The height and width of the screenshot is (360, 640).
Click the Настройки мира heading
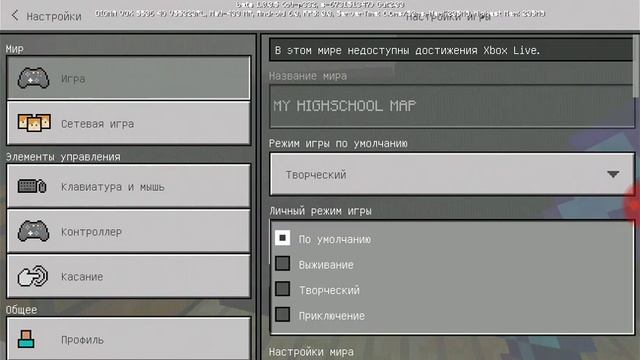[x=311, y=352]
